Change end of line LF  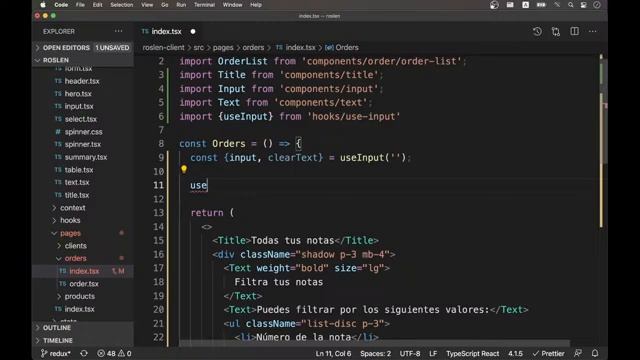coord(433,353)
